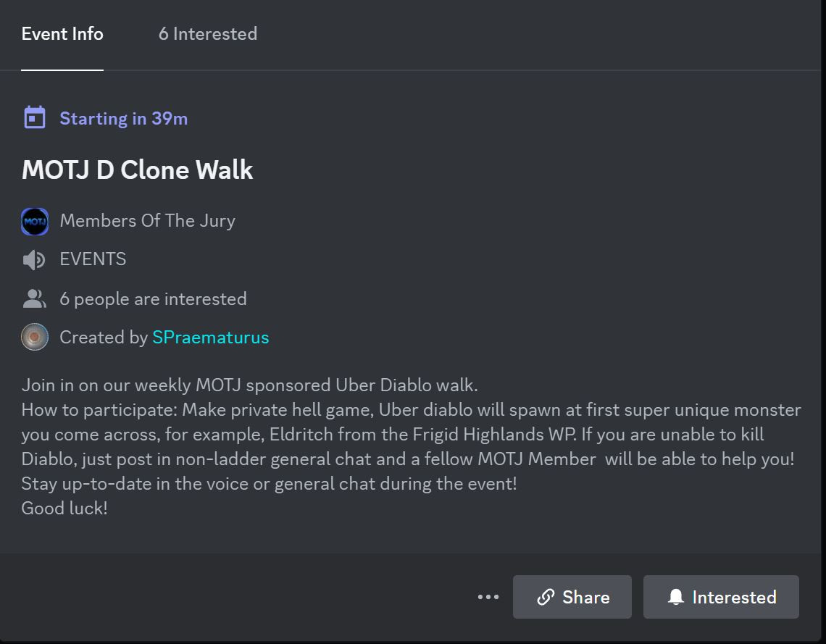Mark yourself Interested in the event
The image size is (826, 644).
point(720,597)
